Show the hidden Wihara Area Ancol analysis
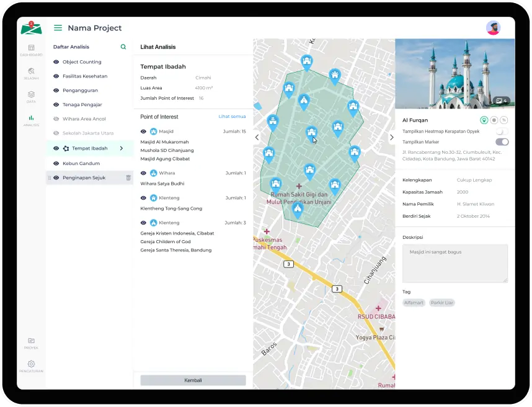 click(x=56, y=119)
